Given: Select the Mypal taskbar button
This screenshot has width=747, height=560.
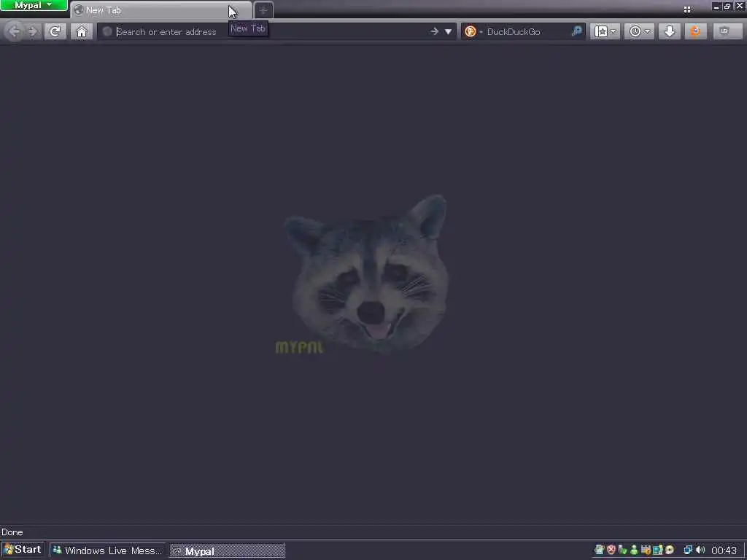Looking at the screenshot, I should [228, 551].
